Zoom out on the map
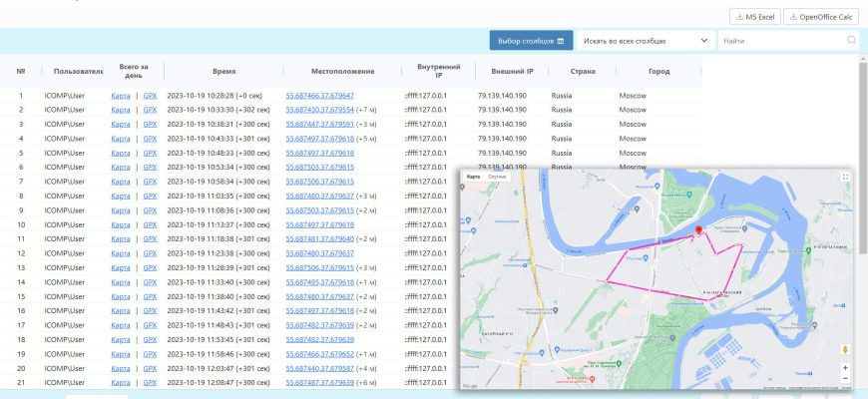The height and width of the screenshot is (399, 868). [845, 380]
